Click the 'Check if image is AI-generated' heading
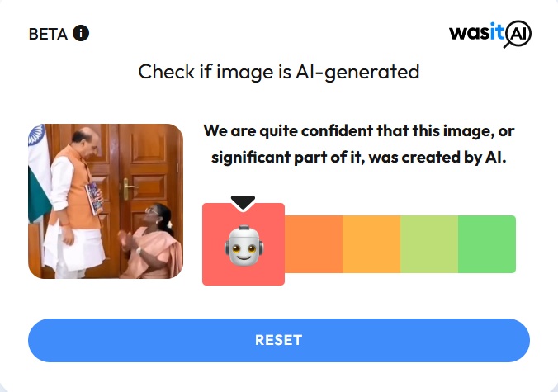The height and width of the screenshot is (392, 558). click(279, 72)
